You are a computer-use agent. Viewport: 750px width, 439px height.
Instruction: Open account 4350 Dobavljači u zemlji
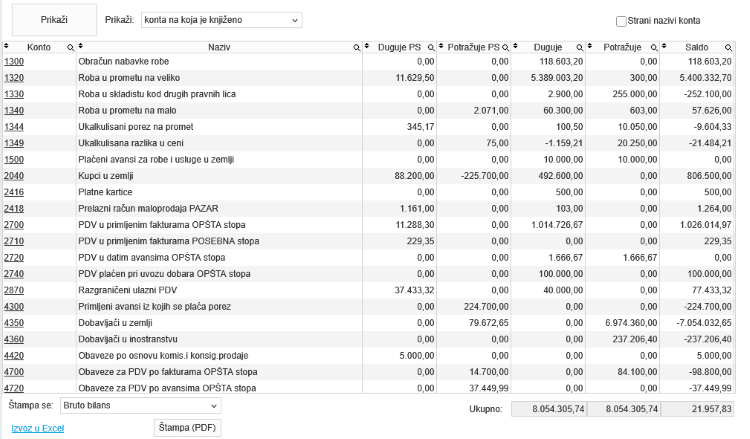click(x=14, y=323)
